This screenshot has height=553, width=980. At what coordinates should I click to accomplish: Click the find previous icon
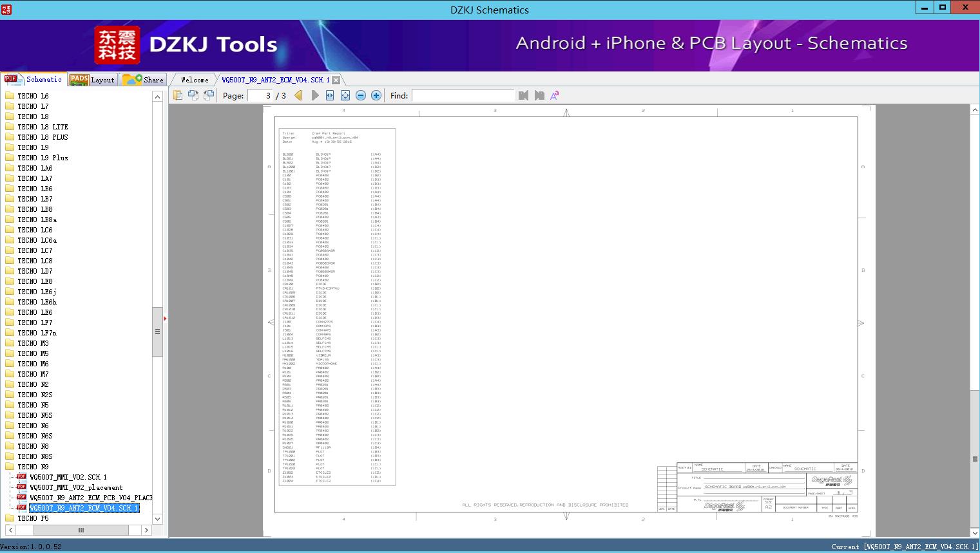(x=523, y=95)
